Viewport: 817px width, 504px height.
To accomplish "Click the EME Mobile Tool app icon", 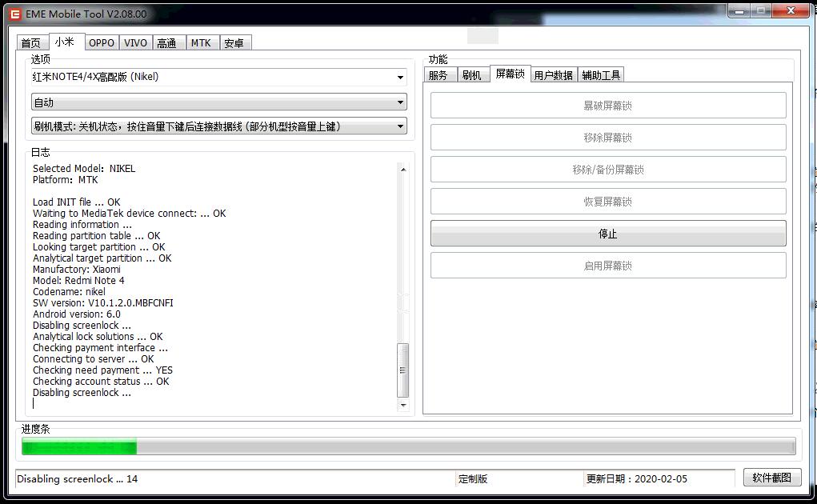I will coord(15,14).
